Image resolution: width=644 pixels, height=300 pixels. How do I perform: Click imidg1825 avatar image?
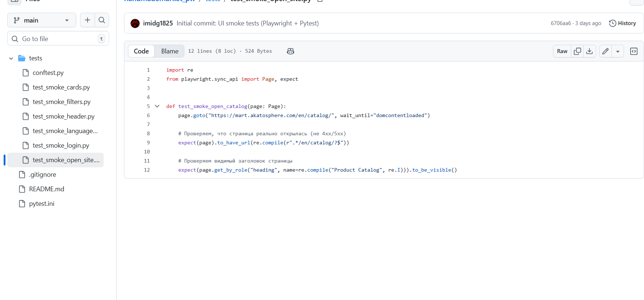pyautogui.click(x=135, y=23)
